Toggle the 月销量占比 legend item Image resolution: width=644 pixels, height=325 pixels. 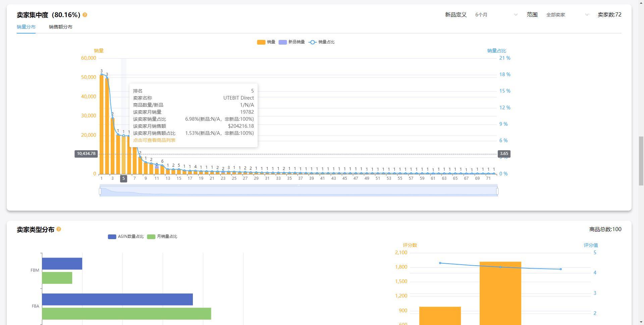[x=162, y=236]
